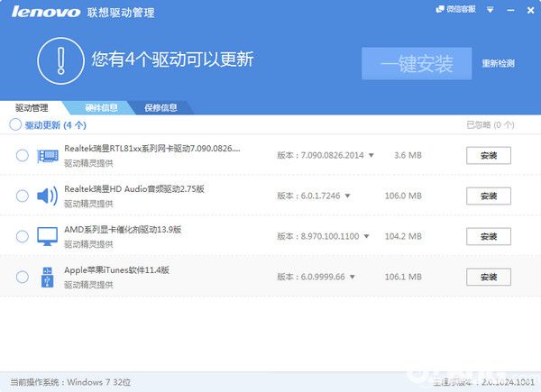Click the large exclamation alert icon
541x392 pixels.
(60, 61)
